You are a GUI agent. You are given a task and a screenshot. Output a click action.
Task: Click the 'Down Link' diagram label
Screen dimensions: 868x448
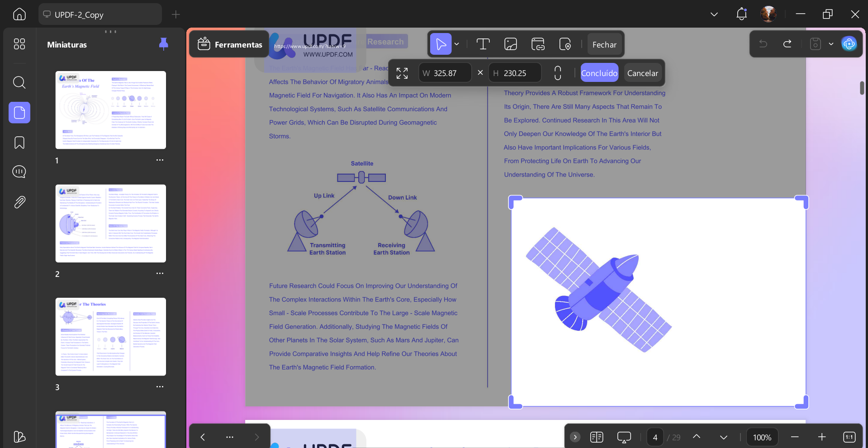[x=402, y=198]
